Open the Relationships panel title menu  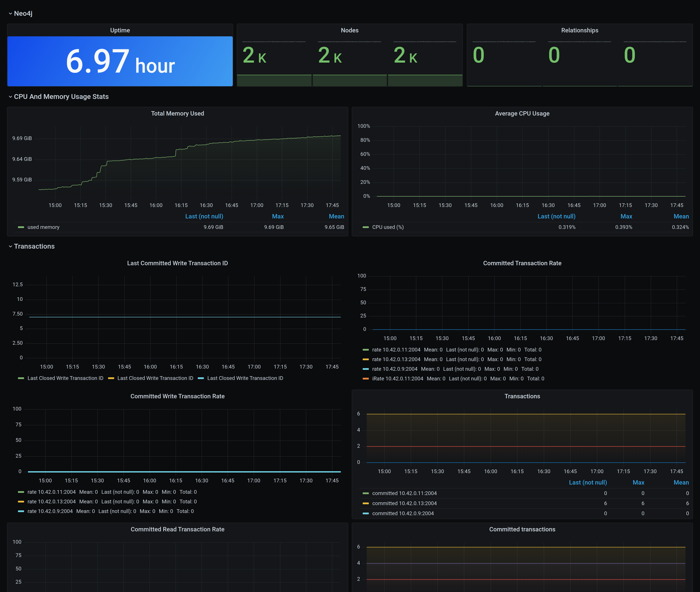(x=580, y=30)
